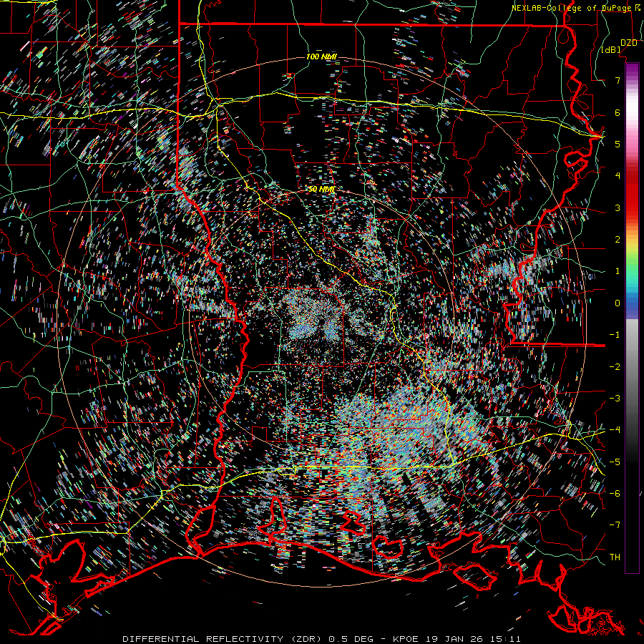This screenshot has width=644, height=644.
Task: Click the "-4" value on the color scale
Action: point(615,430)
